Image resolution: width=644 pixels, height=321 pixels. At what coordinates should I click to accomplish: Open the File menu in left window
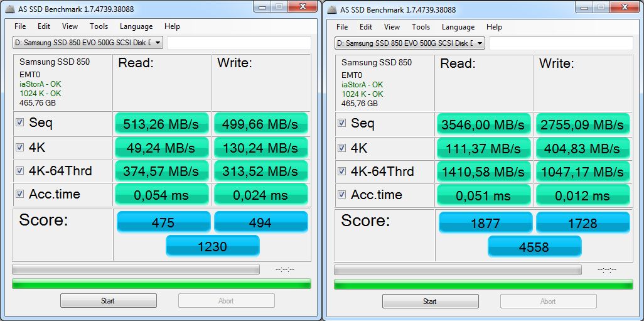coord(20,26)
